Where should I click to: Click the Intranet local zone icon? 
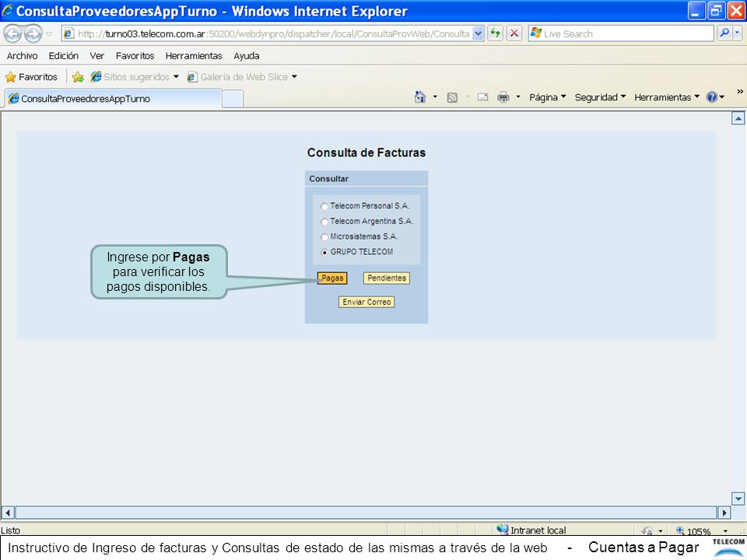tap(502, 529)
